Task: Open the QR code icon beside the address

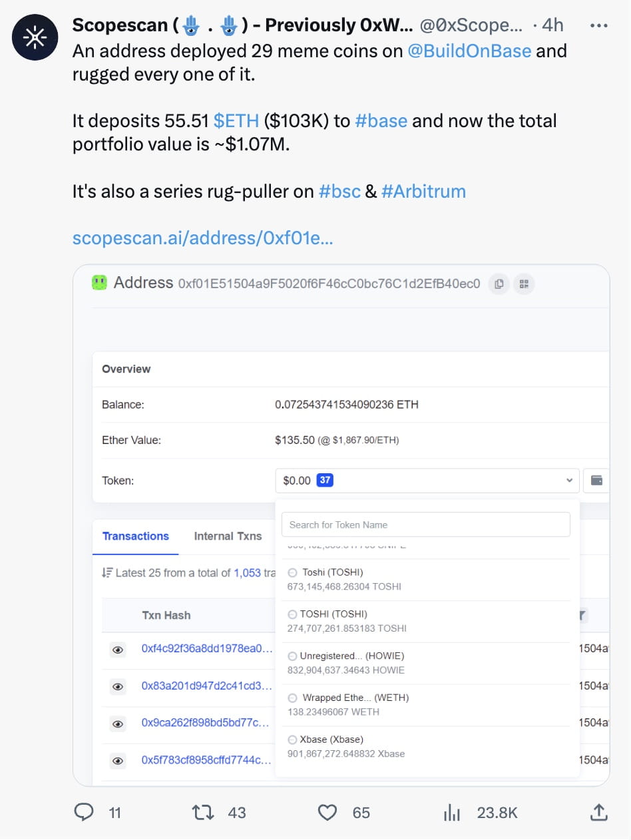Action: coord(524,284)
